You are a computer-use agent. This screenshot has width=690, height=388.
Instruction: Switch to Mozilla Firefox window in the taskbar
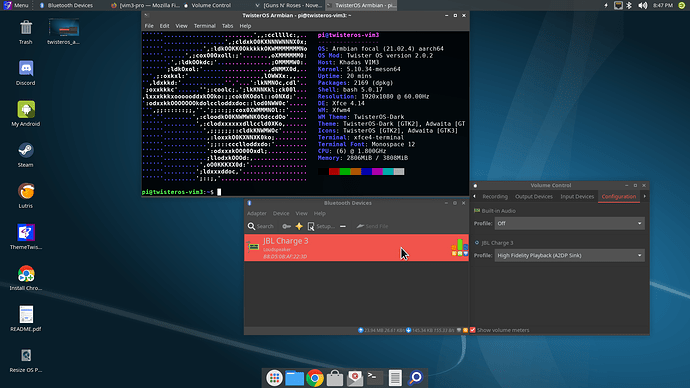click(x=145, y=5)
